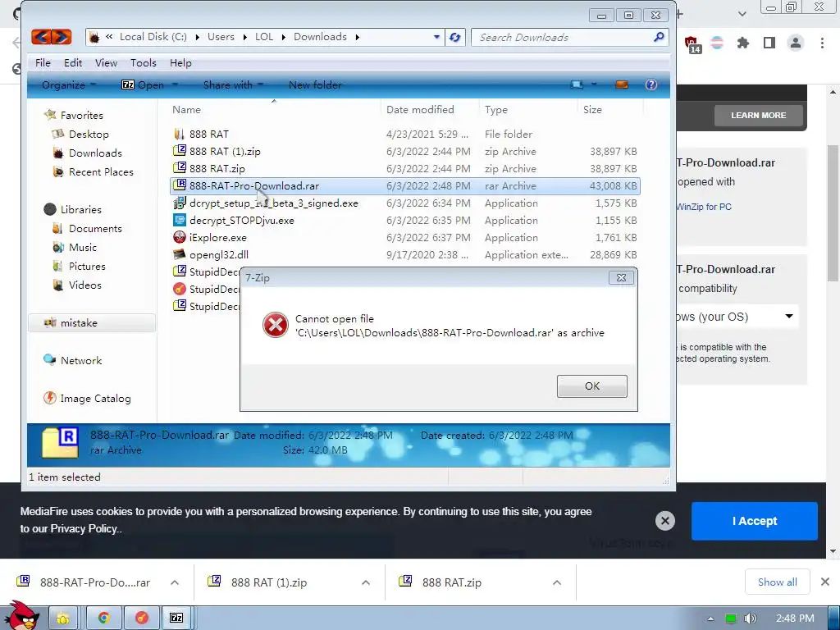Viewport: 840px width, 630px height.
Task: Click Show all downloads
Action: (778, 582)
